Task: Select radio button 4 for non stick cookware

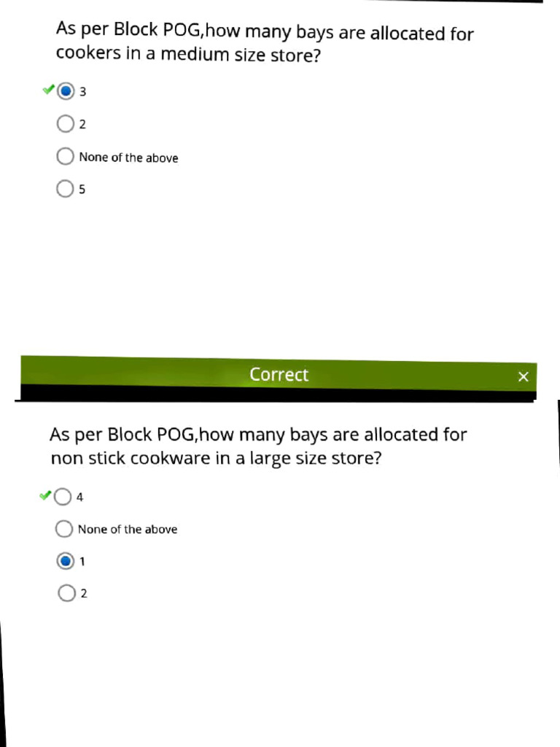Action: point(63,497)
